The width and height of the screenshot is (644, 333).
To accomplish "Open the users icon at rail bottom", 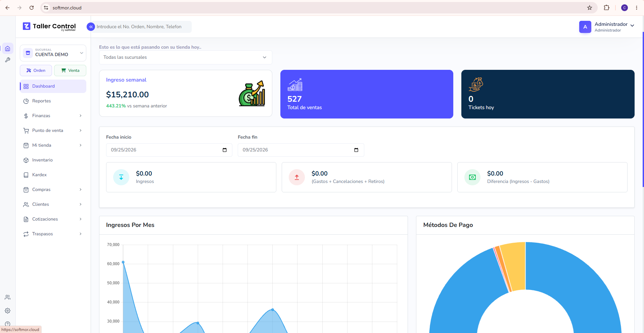I will click(7, 297).
